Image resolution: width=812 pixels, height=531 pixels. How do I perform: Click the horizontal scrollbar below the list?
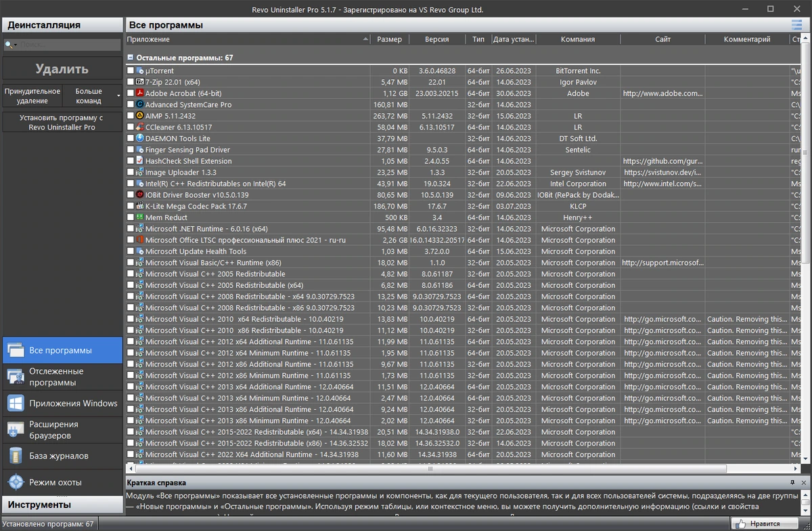tap(430, 468)
